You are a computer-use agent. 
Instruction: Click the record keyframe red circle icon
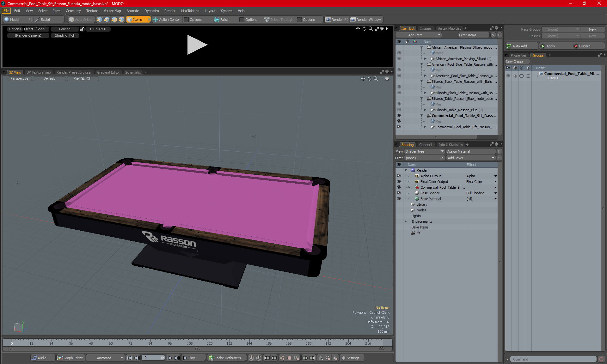click(x=289, y=358)
